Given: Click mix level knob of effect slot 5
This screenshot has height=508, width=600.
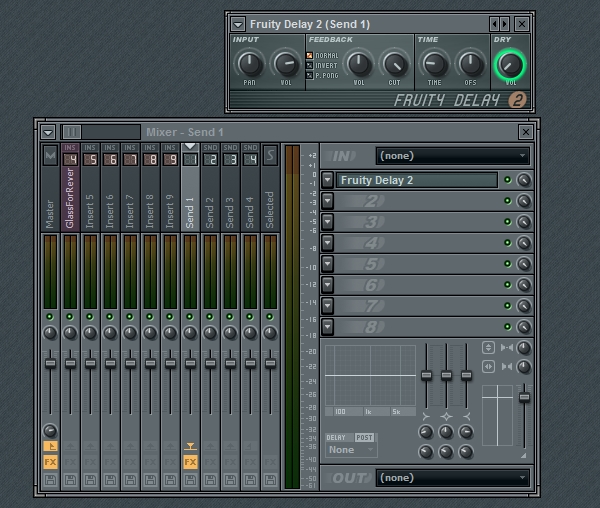Looking at the screenshot, I should click(524, 264).
